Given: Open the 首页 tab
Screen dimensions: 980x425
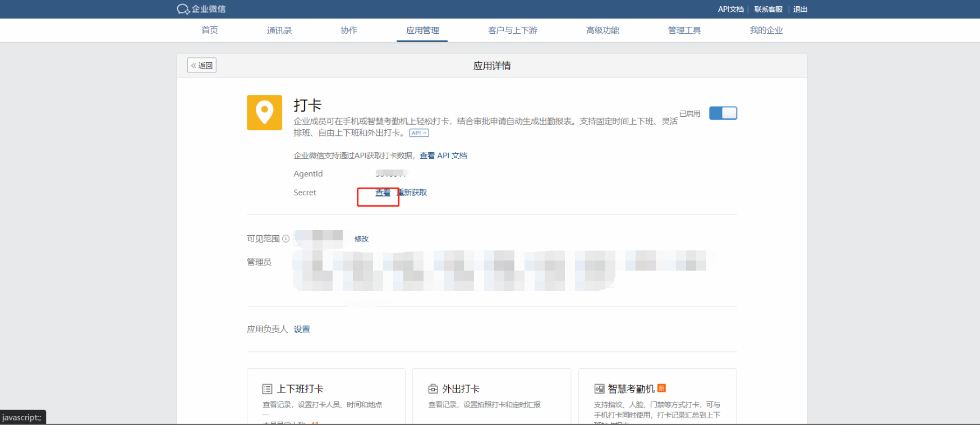Looking at the screenshot, I should (210, 30).
